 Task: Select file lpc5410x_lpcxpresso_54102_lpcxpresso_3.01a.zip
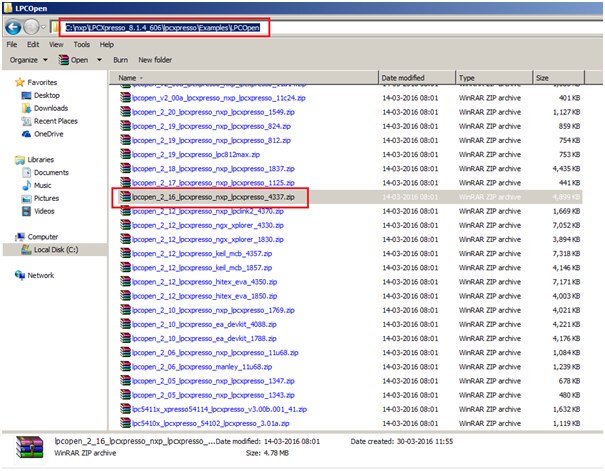coord(210,424)
